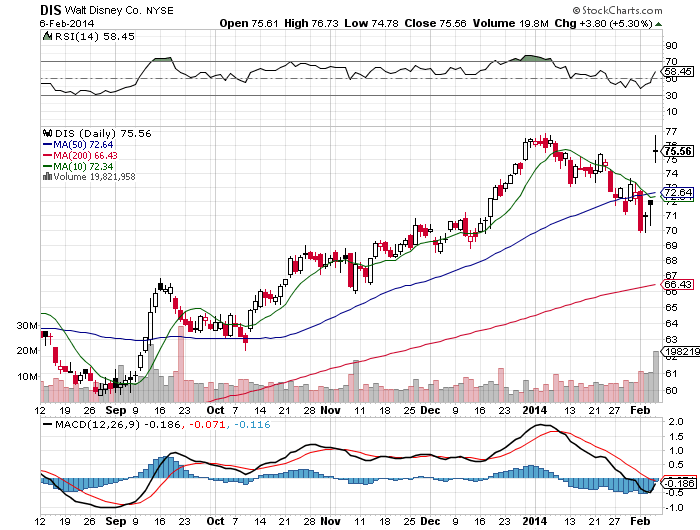Click the green up-triangle after Chg percentage

[658, 24]
